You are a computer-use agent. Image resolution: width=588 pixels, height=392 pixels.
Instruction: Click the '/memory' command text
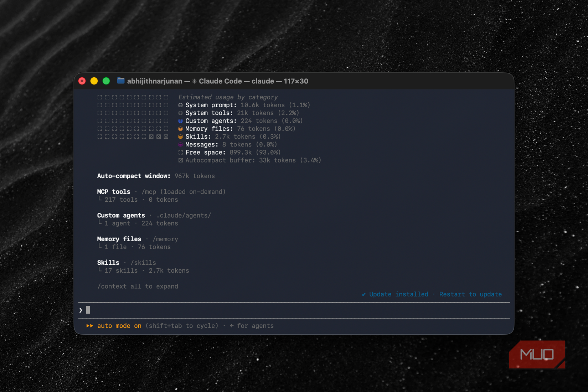tap(165, 239)
